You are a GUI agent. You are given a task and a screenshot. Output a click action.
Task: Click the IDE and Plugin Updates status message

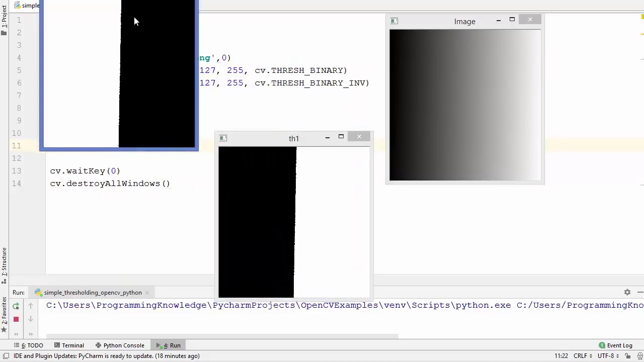coord(107,356)
